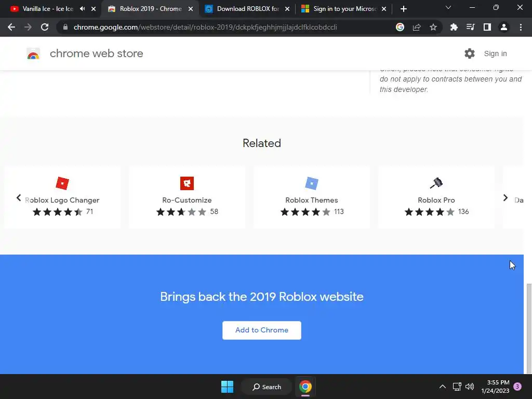Open the Roblox Themes icon
The width and height of the screenshot is (532, 399).
[312, 183]
